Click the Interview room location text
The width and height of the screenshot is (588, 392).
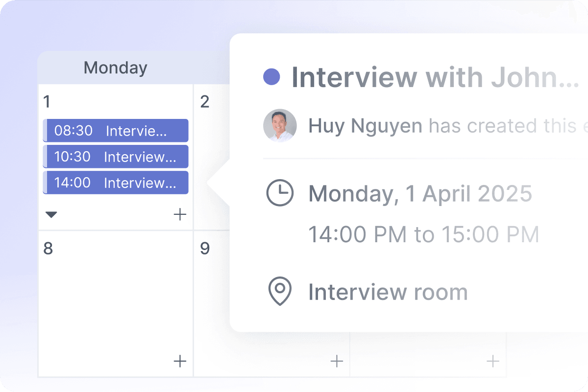pyautogui.click(x=388, y=292)
